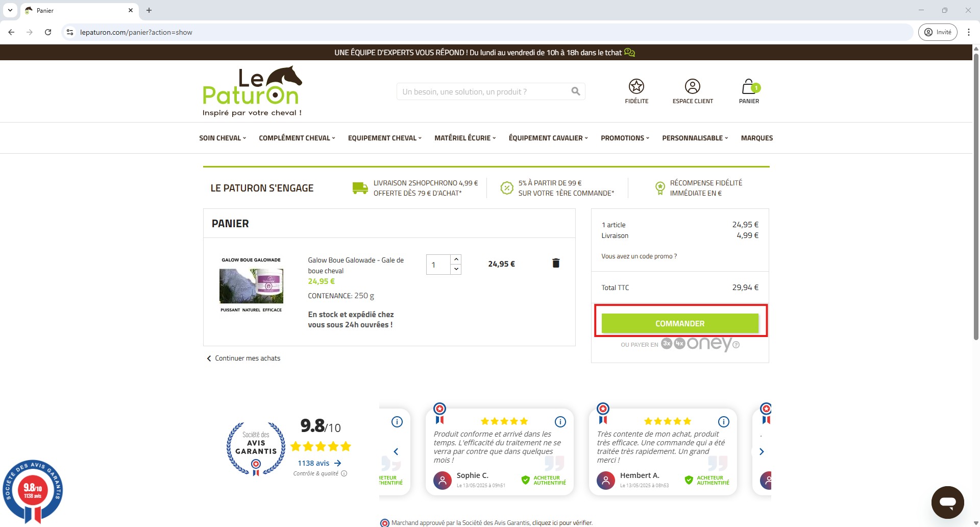
Task: Click the promo code prompt link
Action: coord(639,256)
